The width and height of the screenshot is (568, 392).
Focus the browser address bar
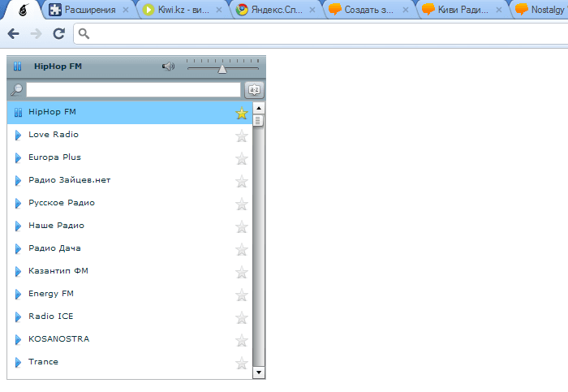click(x=322, y=34)
